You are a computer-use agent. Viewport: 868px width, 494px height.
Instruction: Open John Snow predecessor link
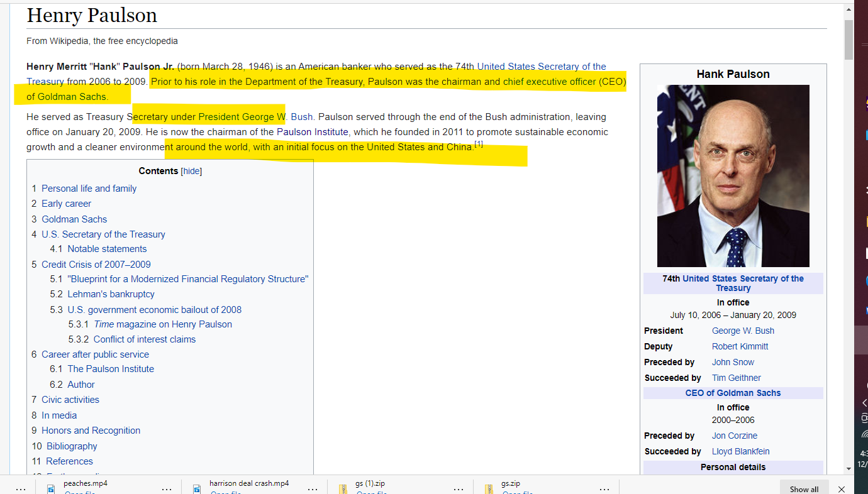(x=733, y=362)
